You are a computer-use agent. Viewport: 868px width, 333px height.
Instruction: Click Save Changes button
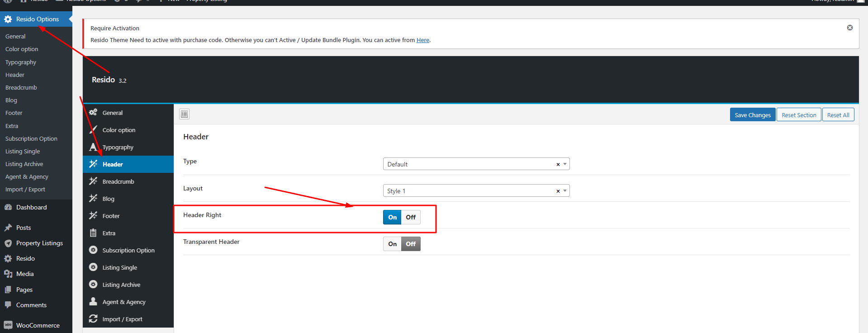pos(753,115)
